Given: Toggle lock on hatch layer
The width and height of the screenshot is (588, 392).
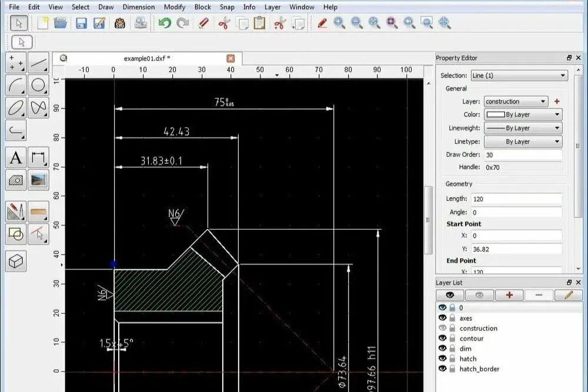Looking at the screenshot, I should 452,359.
